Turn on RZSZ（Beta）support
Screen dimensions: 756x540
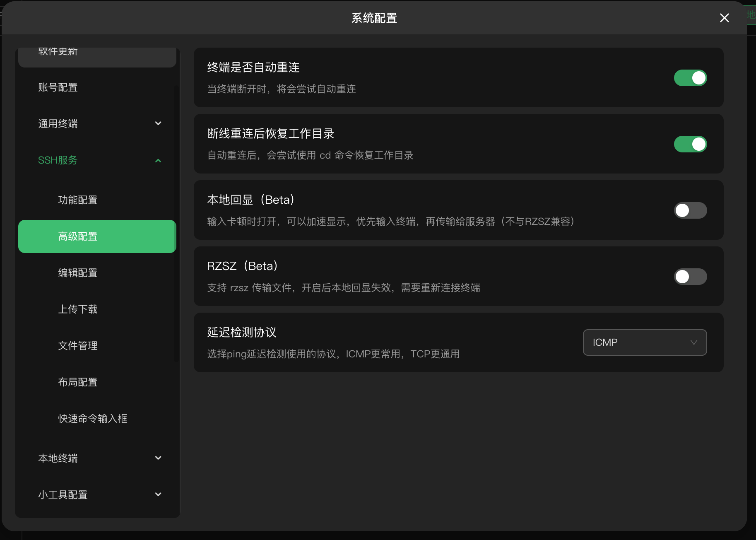(x=690, y=276)
